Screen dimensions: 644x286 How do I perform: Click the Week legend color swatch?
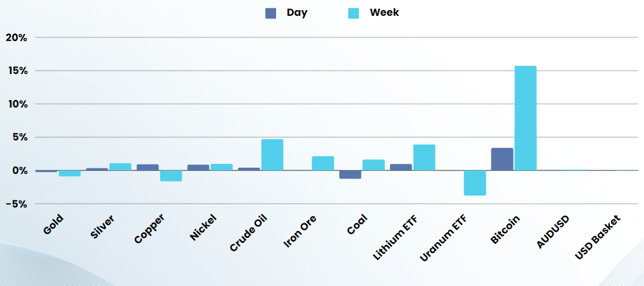click(x=353, y=13)
